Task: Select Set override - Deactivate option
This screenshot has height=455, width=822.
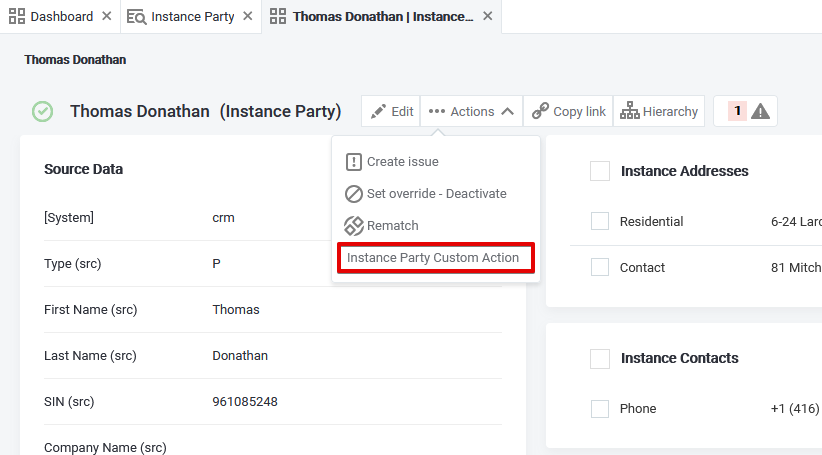Action: click(436, 194)
